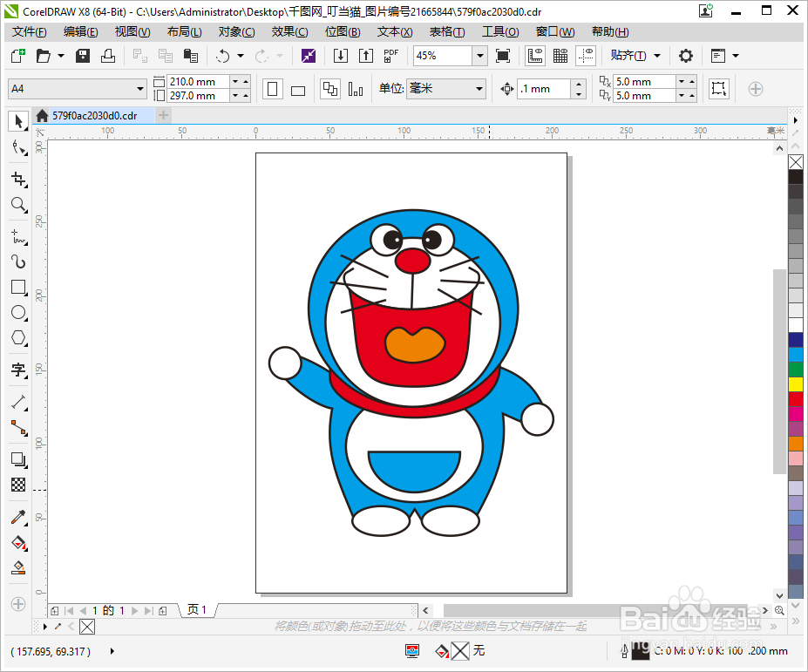Screen dimensions: 808x672
Task: Select the Crop tool
Action: pyautogui.click(x=18, y=179)
